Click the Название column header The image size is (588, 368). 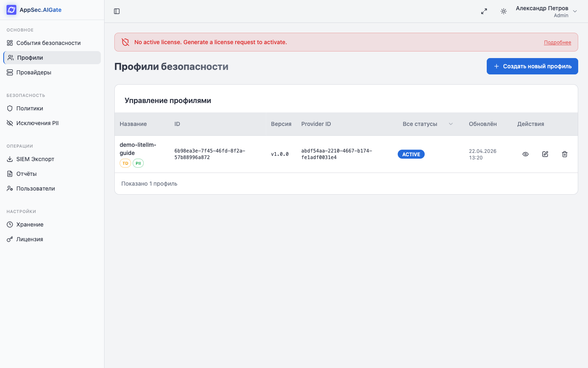point(133,124)
